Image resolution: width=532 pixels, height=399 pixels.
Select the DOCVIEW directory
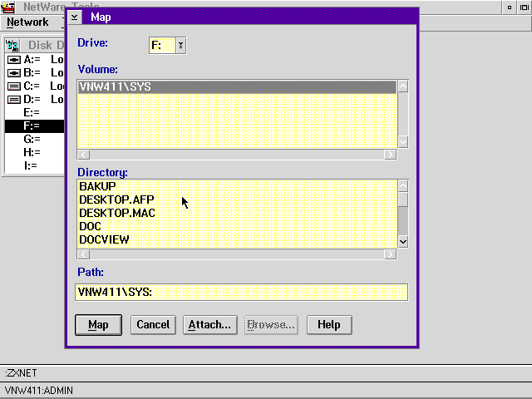[237, 239]
